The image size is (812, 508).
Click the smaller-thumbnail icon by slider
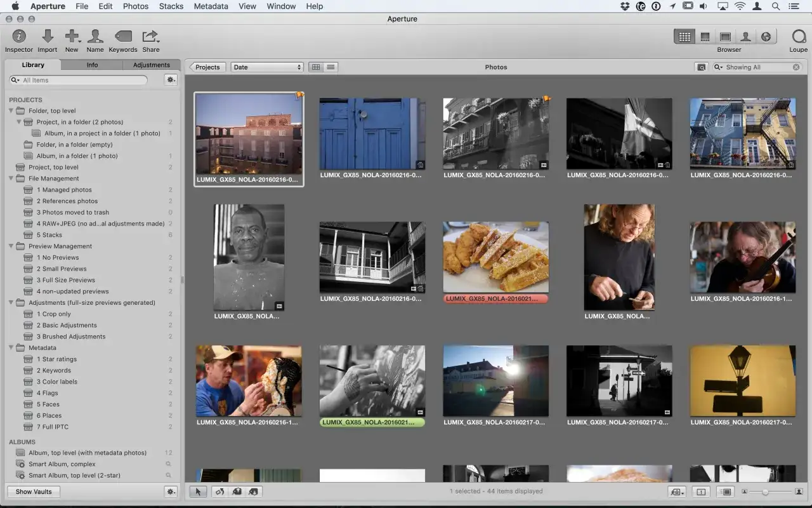[x=745, y=491]
